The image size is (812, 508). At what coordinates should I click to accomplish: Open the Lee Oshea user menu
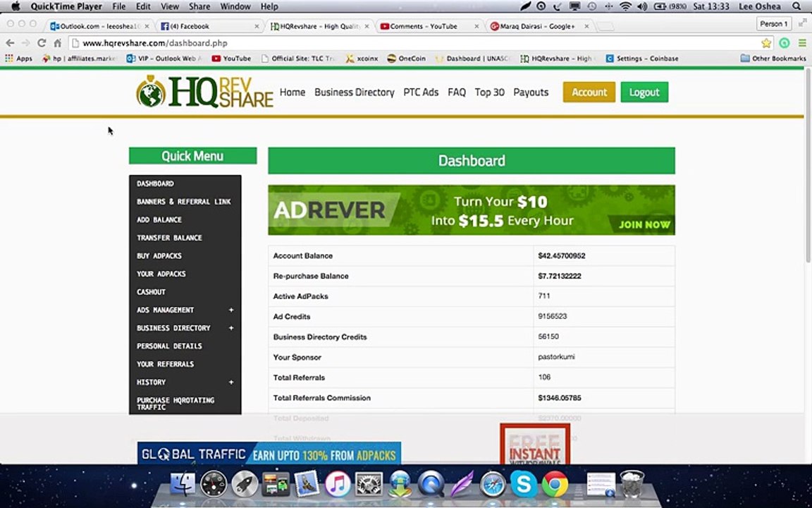[760, 6]
